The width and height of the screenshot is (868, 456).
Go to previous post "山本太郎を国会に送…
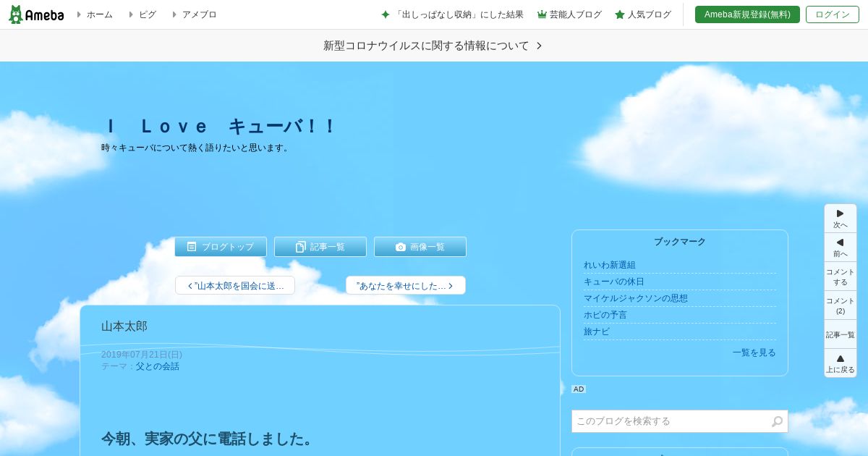click(235, 285)
